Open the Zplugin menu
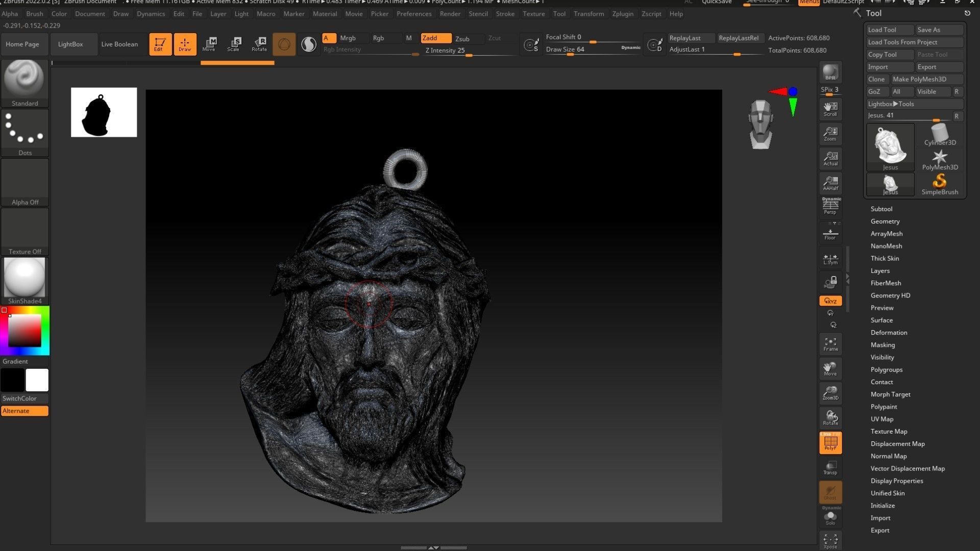This screenshot has height=551, width=980. [623, 14]
